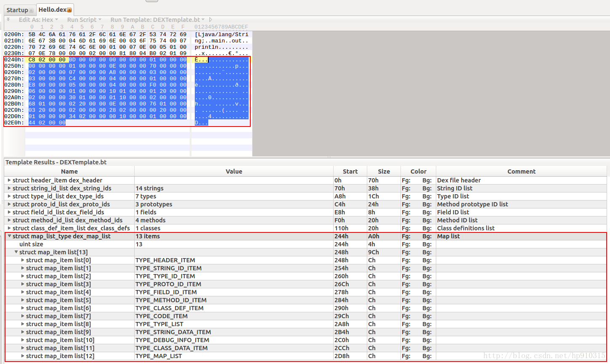
Task: Expand struct type_id_list dex_type_ids
Action: pyautogui.click(x=9, y=196)
